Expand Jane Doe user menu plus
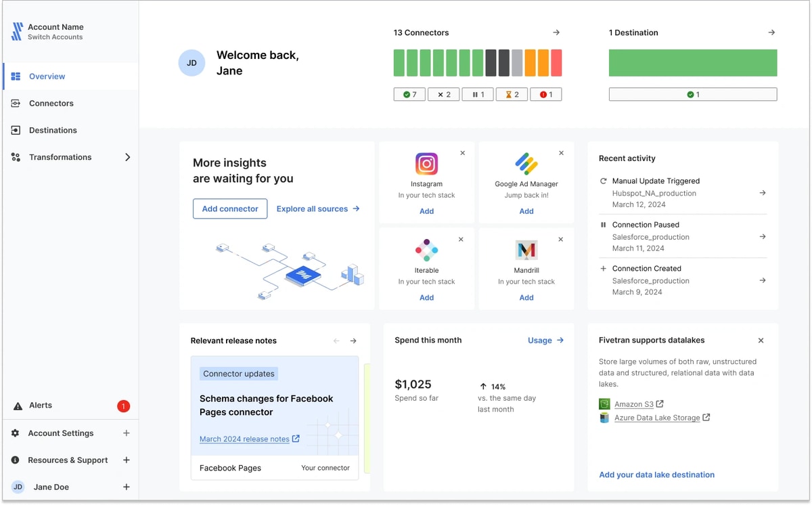812x505 pixels. pos(126,487)
